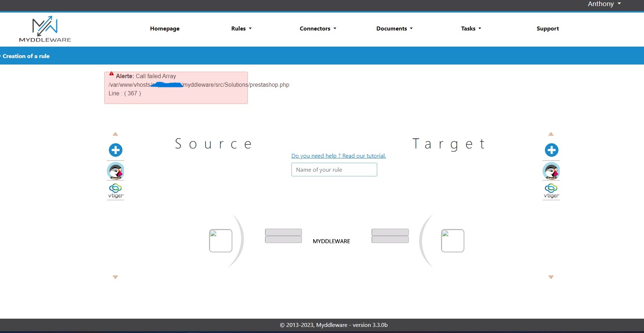Open the Rules dropdown menu
Viewport: 644px width, 333px height.
[x=241, y=29]
